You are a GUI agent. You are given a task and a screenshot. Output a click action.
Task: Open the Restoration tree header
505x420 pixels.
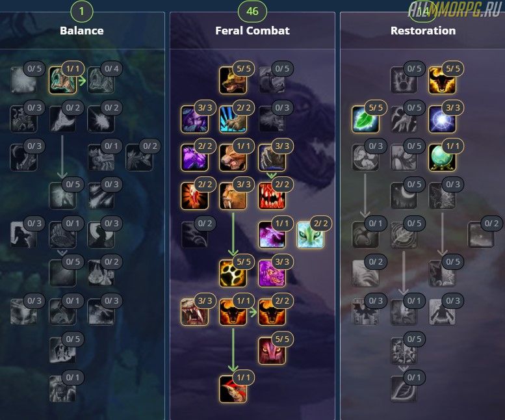click(x=423, y=31)
